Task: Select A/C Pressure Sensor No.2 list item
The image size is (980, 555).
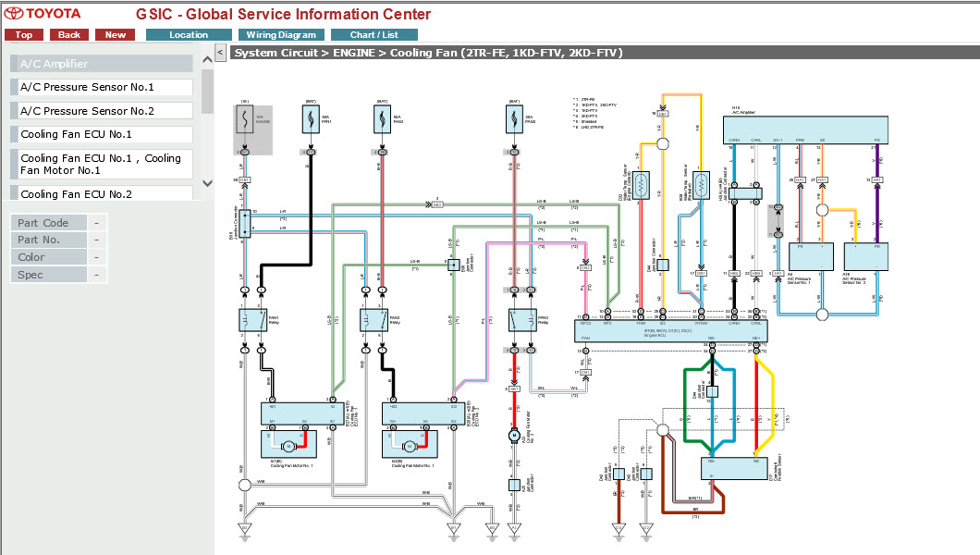Action: (102, 111)
